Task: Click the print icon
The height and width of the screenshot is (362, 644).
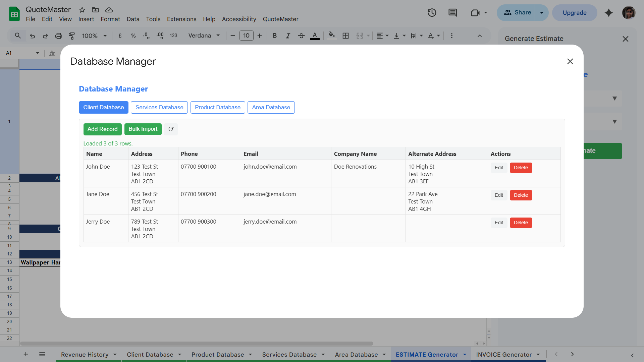Action: [59, 36]
